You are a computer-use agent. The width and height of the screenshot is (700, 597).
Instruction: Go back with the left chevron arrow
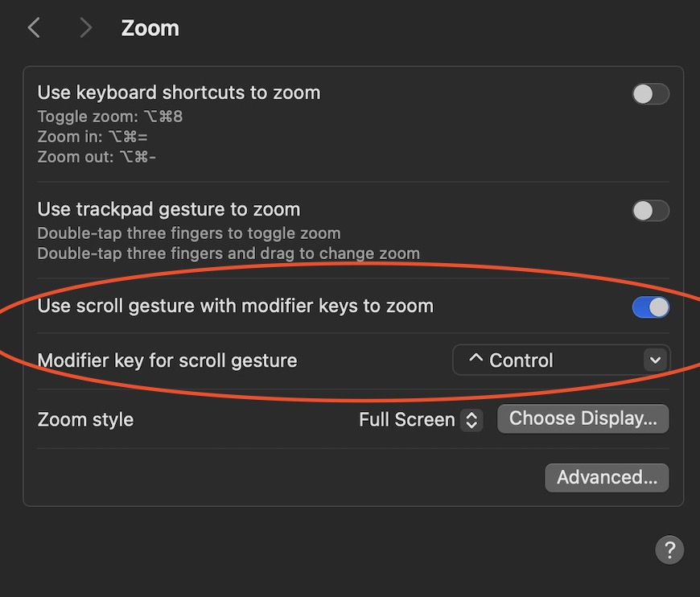coord(35,27)
